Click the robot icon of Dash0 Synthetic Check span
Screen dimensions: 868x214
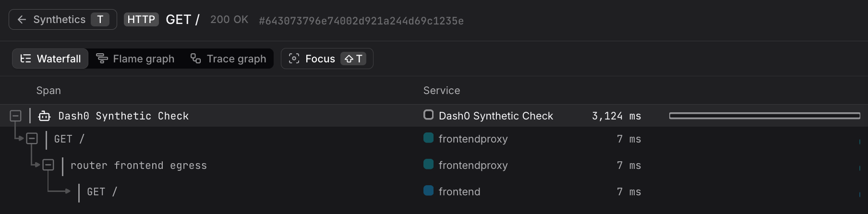(x=44, y=116)
